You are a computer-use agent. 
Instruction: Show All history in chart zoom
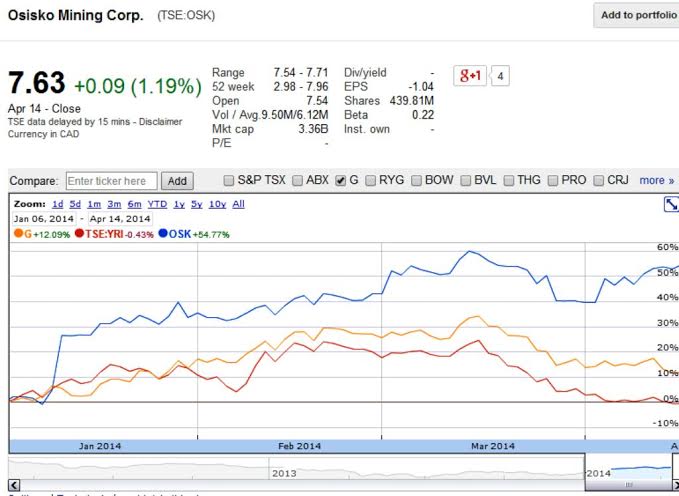tap(238, 204)
